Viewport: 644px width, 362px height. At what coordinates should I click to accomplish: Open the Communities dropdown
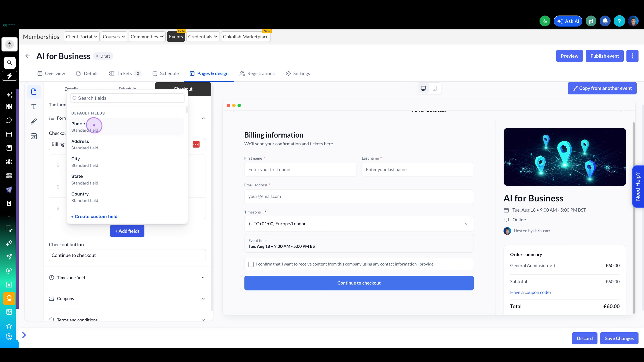(147, 37)
